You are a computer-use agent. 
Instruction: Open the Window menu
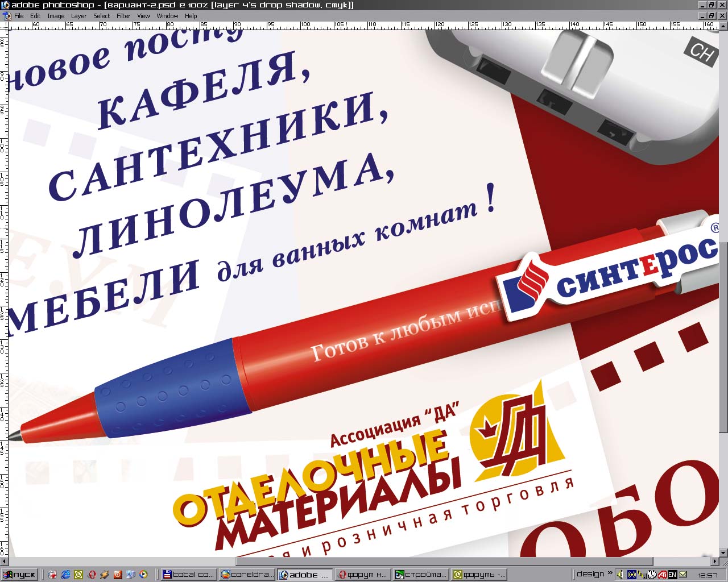167,16
